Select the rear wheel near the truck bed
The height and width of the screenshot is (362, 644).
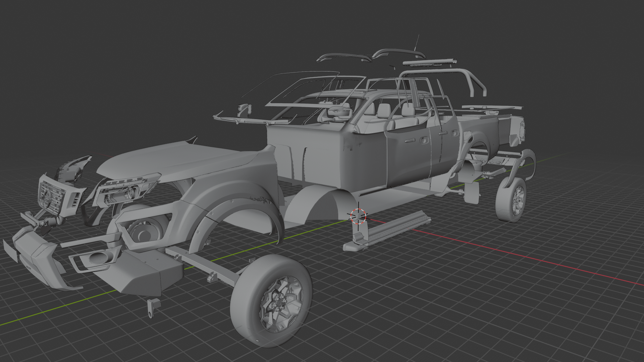click(x=511, y=200)
